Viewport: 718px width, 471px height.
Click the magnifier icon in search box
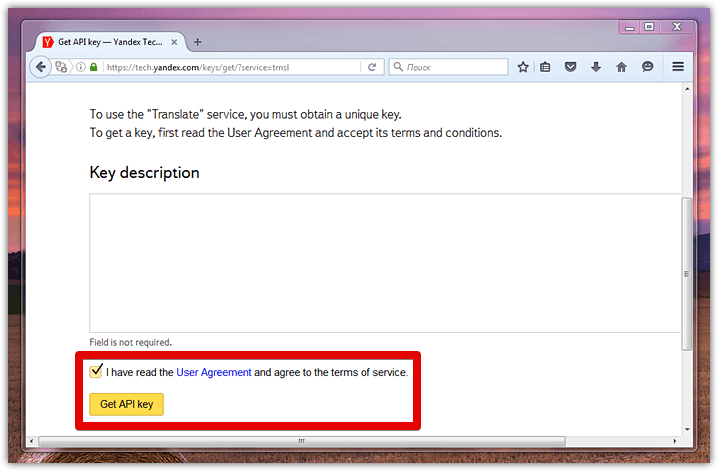point(398,67)
